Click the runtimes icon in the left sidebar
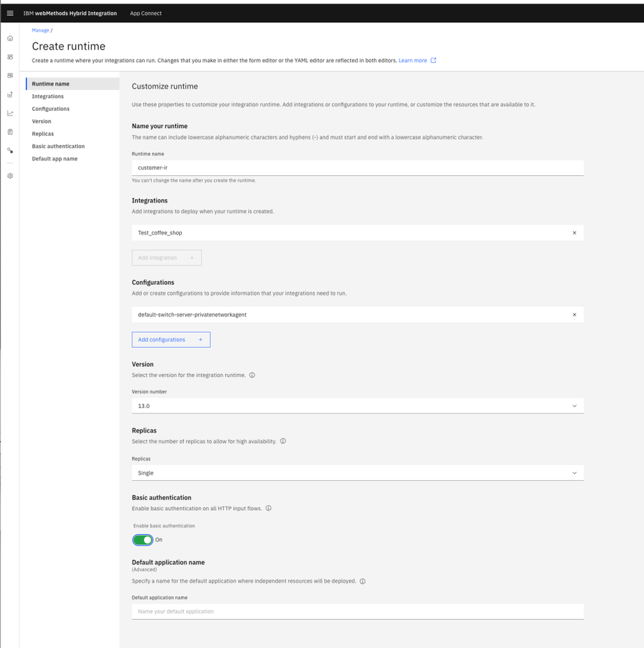Image resolution: width=644 pixels, height=648 pixels. pos(9,94)
